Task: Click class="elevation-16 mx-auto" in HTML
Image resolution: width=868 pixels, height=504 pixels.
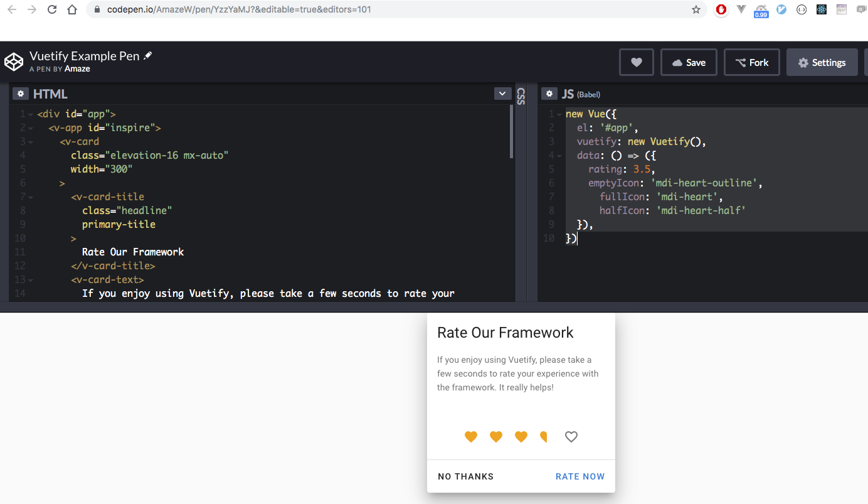Action: tap(149, 156)
